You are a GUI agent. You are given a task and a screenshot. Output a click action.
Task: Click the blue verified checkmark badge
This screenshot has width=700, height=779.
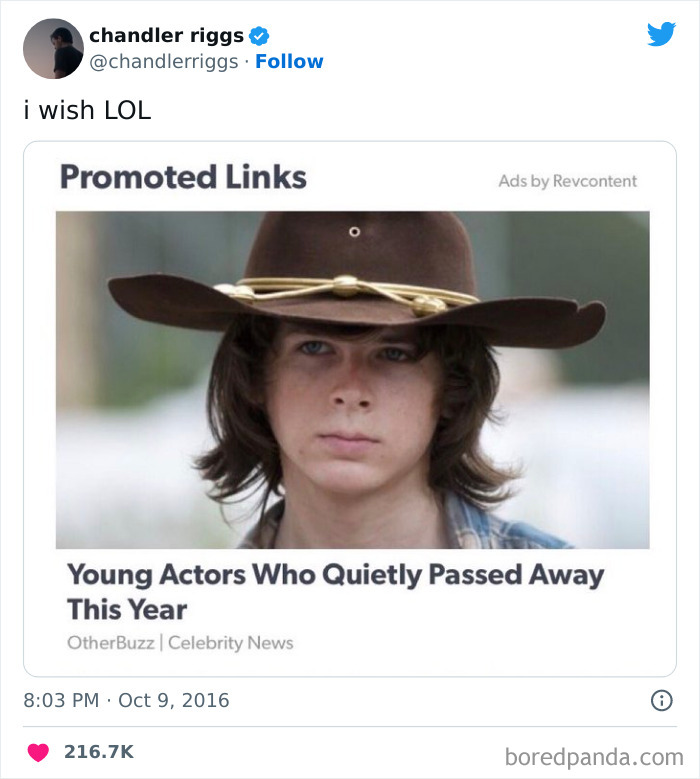(x=259, y=36)
